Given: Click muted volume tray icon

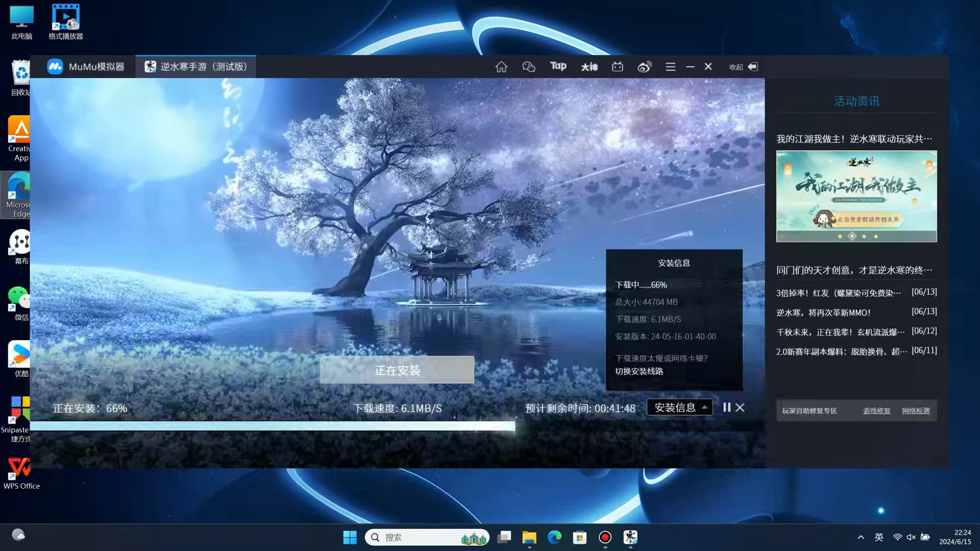Looking at the screenshot, I should [911, 537].
